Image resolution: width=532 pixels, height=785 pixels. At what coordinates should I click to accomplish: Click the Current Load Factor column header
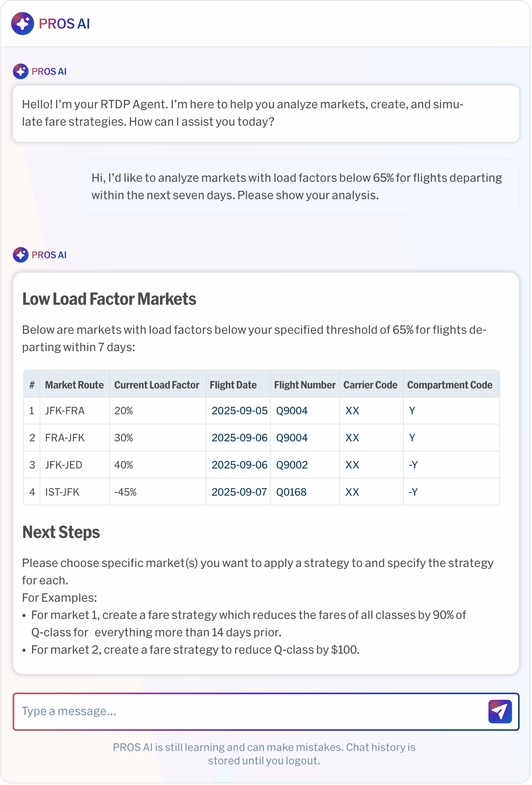click(157, 385)
